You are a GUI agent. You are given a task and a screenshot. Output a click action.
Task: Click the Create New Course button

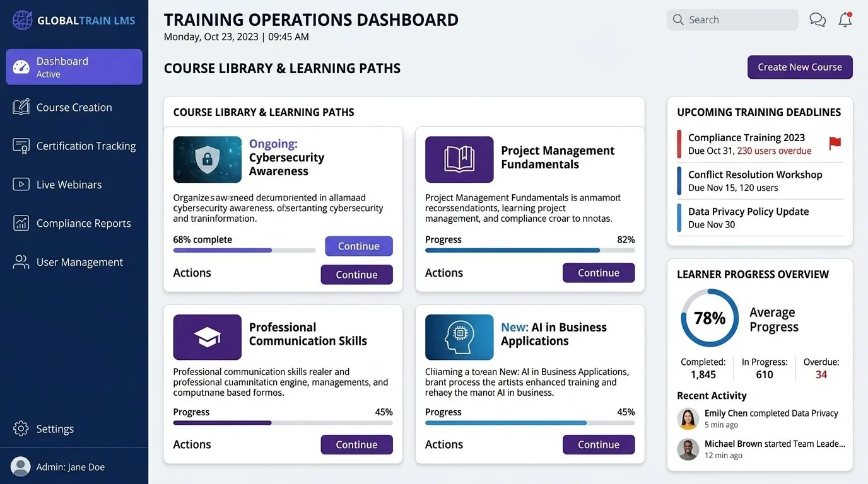tap(800, 67)
